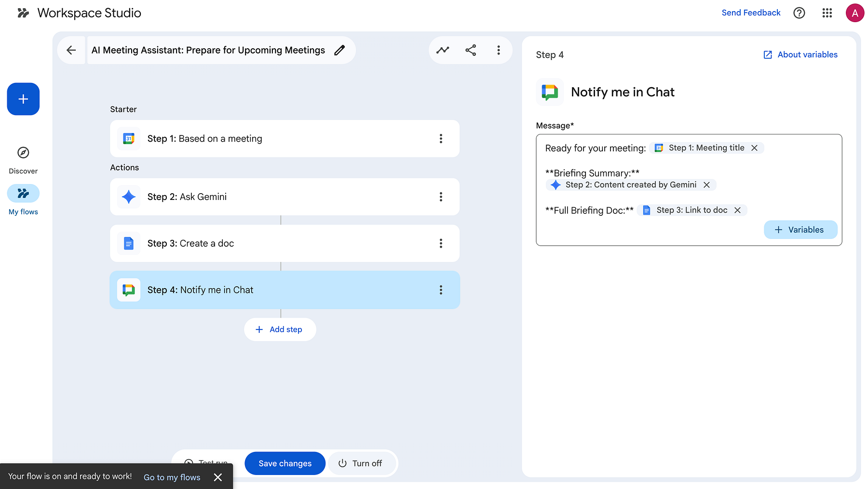Open flow more options menu
The image size is (868, 489).
point(499,50)
